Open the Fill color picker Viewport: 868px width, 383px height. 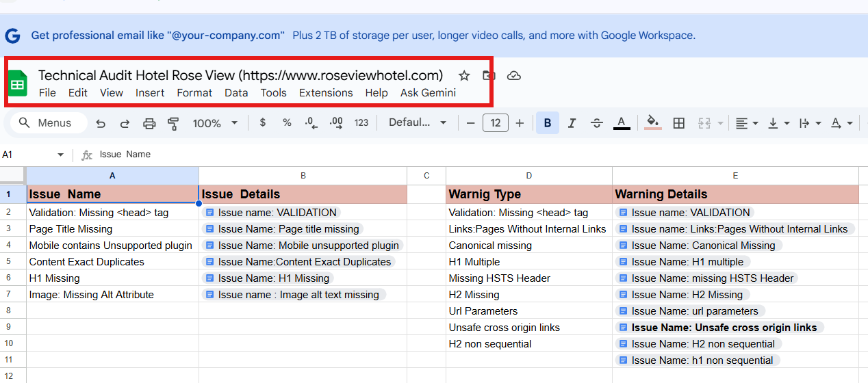(653, 123)
